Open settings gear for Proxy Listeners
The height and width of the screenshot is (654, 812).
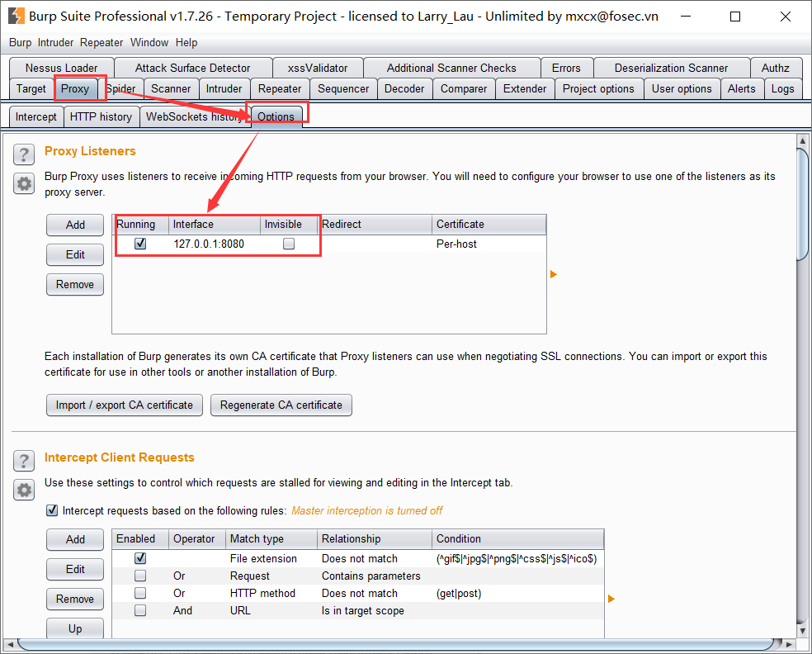click(24, 183)
